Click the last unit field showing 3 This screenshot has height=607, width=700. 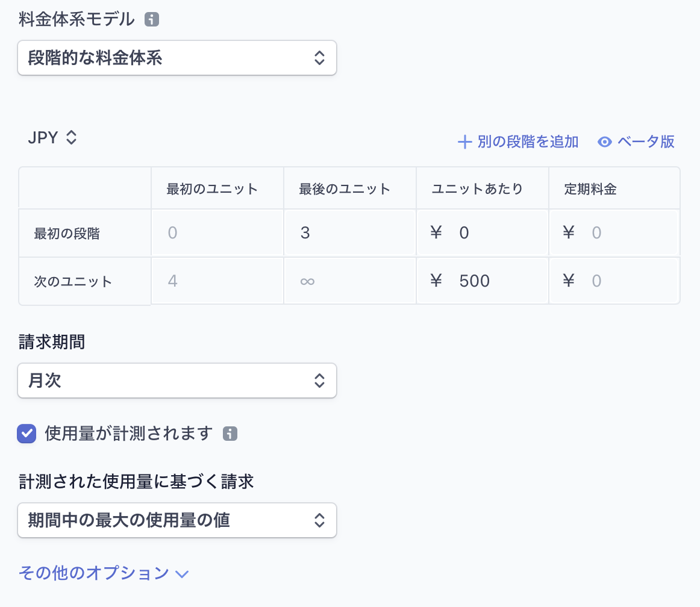point(349,233)
